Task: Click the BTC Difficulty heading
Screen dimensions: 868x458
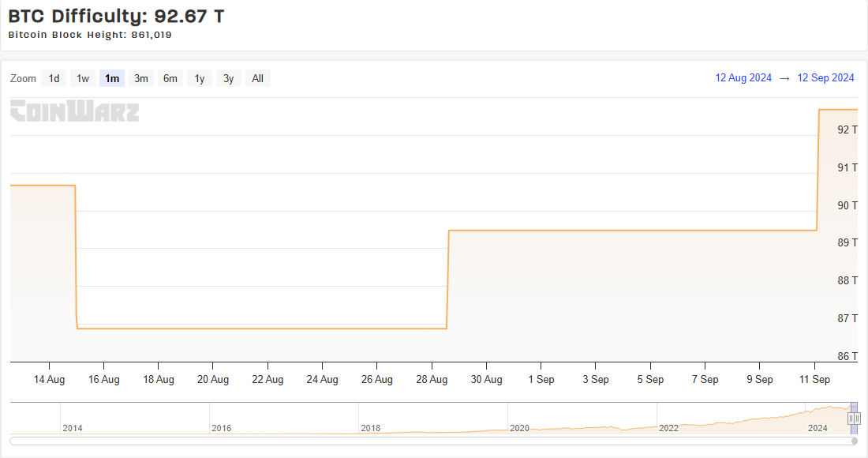Action: point(116,16)
